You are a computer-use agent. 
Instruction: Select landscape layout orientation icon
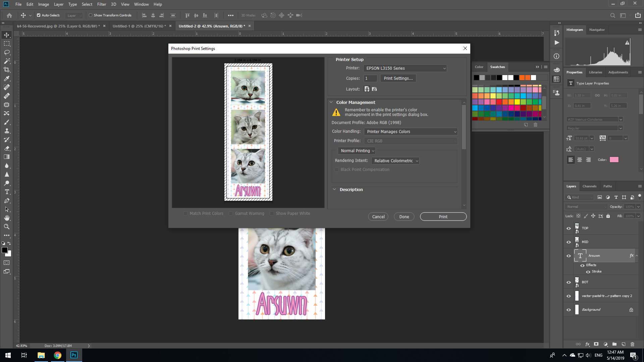(374, 89)
